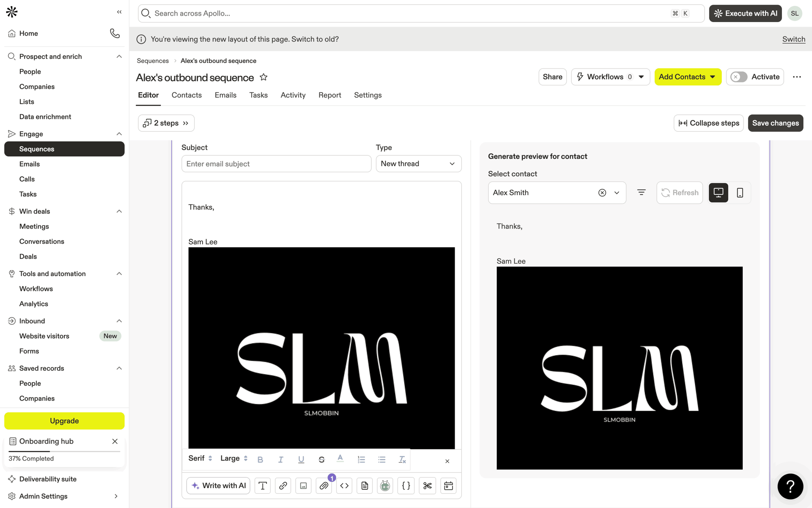This screenshot has width=812, height=508.
Task: Insert a meeting calendar link
Action: 448,486
